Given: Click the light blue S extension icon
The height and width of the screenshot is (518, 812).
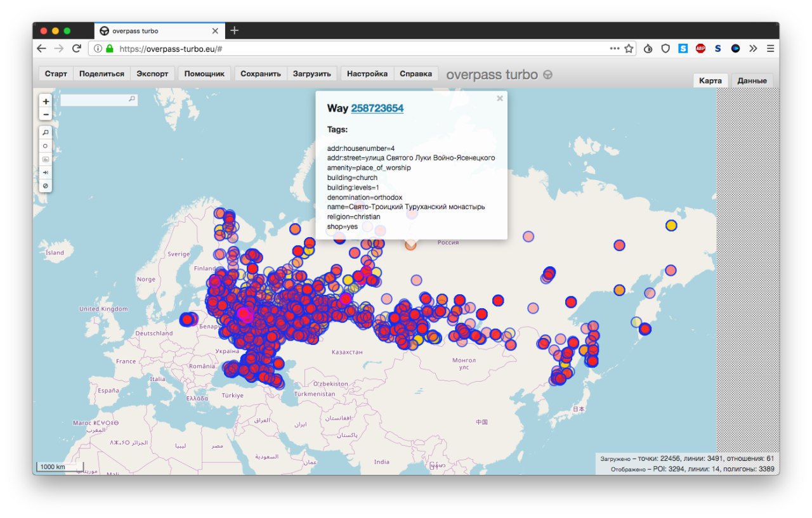Looking at the screenshot, I should (x=683, y=48).
